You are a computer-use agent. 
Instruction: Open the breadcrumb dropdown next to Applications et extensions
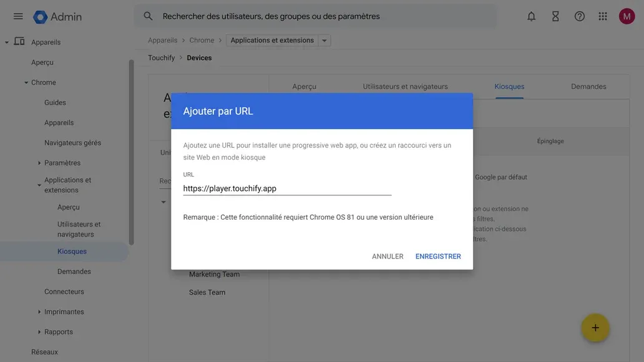tap(323, 39)
